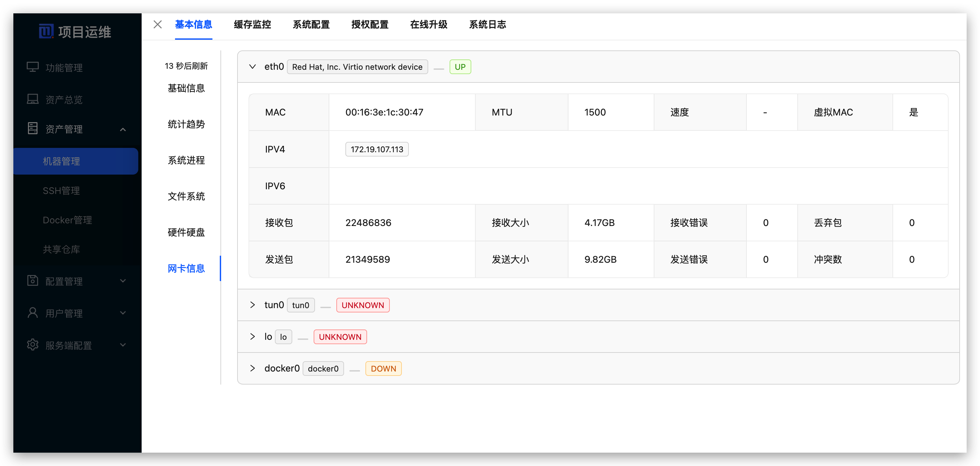Open the SSH管理 menu item
Screen dimensions: 980x466
click(x=61, y=190)
